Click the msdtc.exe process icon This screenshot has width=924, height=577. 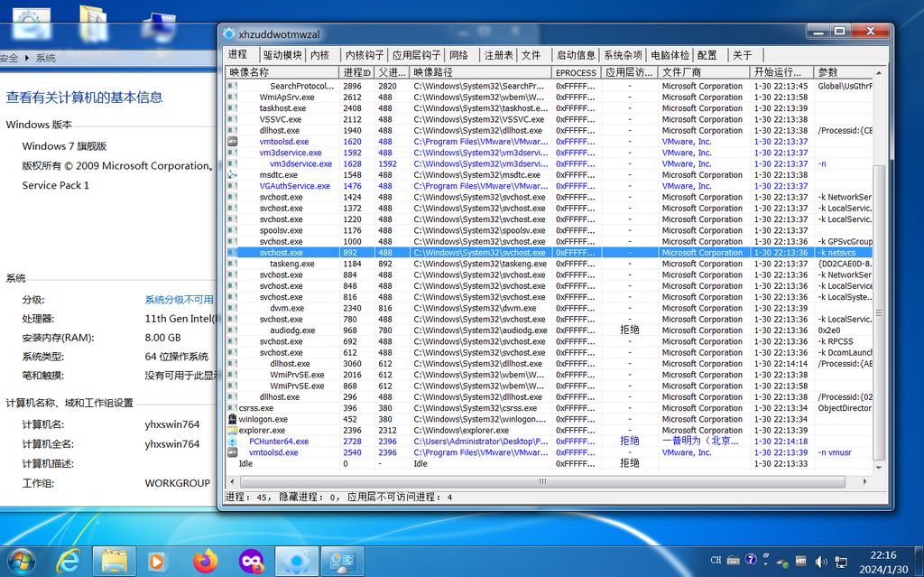[232, 174]
